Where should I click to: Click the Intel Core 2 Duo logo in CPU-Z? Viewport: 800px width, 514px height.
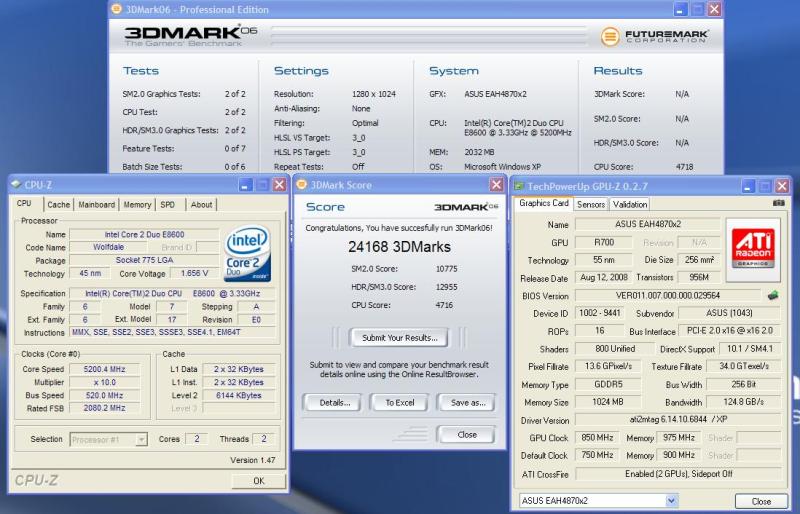pos(248,254)
